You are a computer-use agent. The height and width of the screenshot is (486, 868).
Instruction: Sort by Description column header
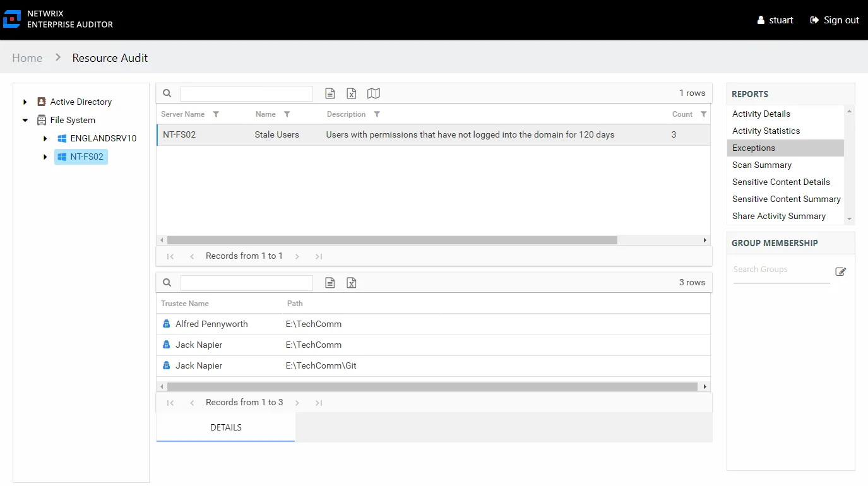[346, 114]
